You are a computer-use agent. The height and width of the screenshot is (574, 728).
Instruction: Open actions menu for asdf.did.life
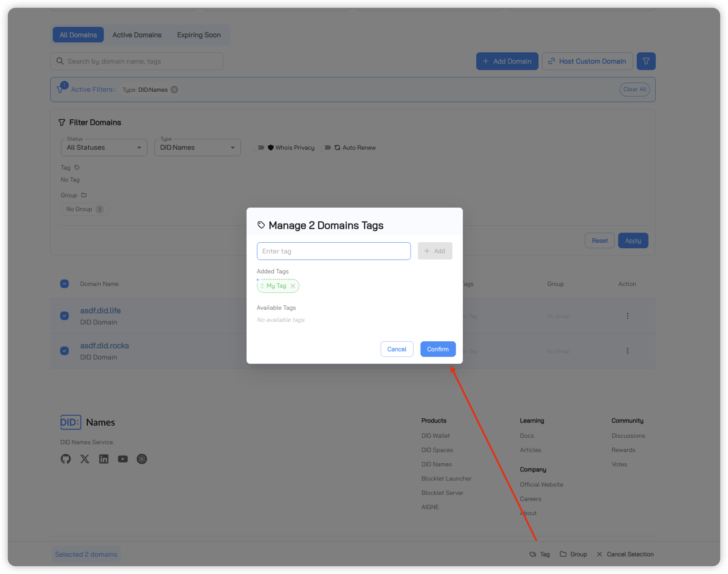(627, 316)
